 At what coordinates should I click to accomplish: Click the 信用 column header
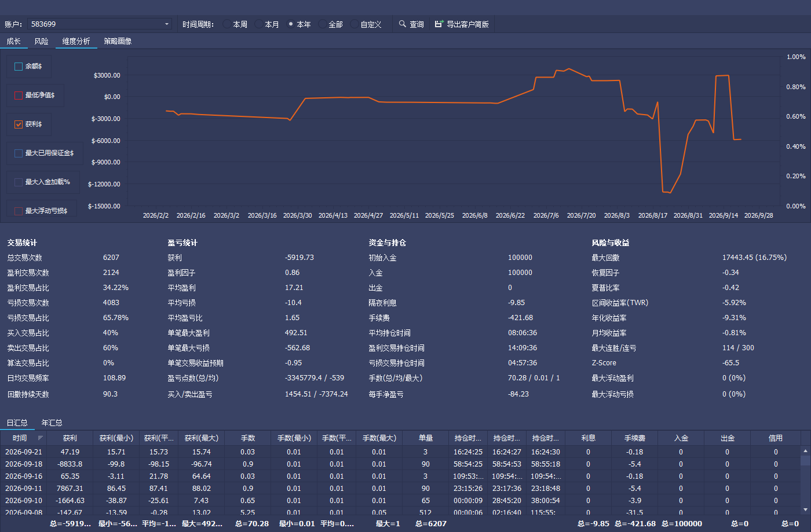[x=776, y=438]
